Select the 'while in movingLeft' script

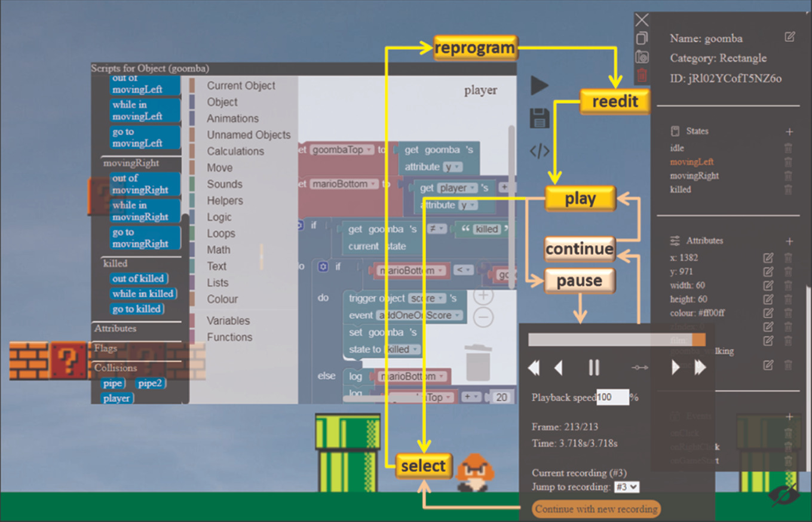point(145,110)
